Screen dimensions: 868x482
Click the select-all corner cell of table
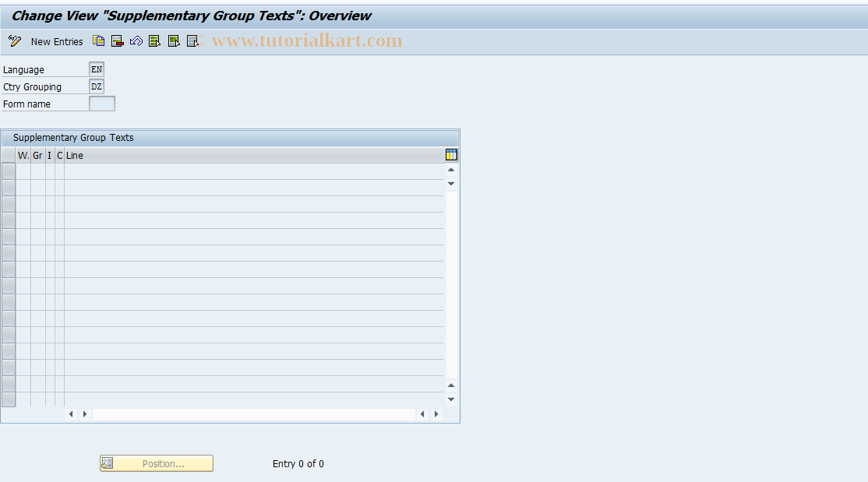tap(9, 156)
